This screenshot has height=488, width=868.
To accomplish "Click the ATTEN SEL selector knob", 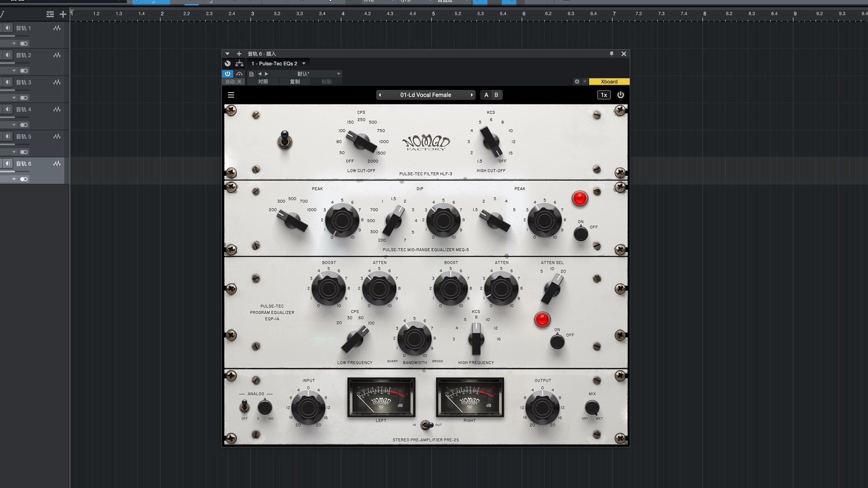I will pos(552,289).
